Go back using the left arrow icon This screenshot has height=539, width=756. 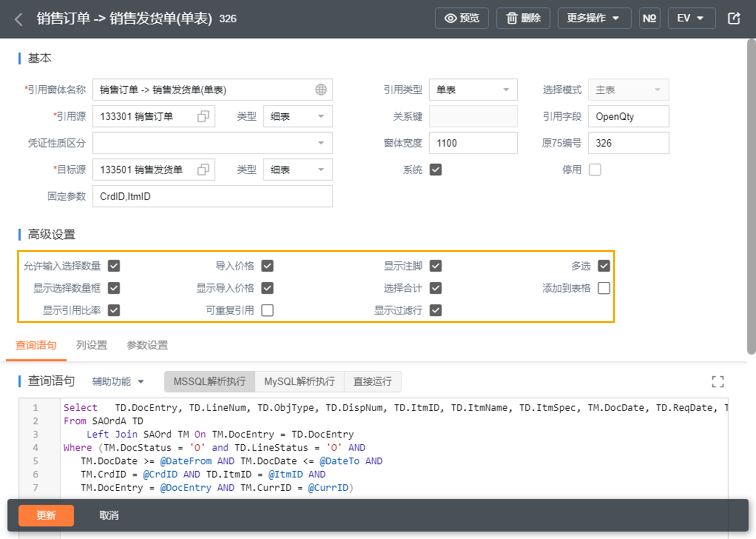(19, 19)
